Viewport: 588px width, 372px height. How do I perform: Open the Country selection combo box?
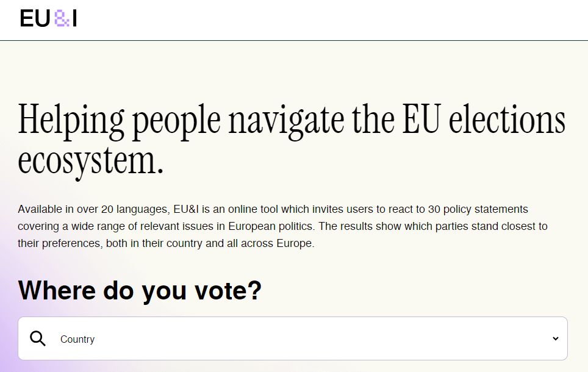pyautogui.click(x=293, y=338)
